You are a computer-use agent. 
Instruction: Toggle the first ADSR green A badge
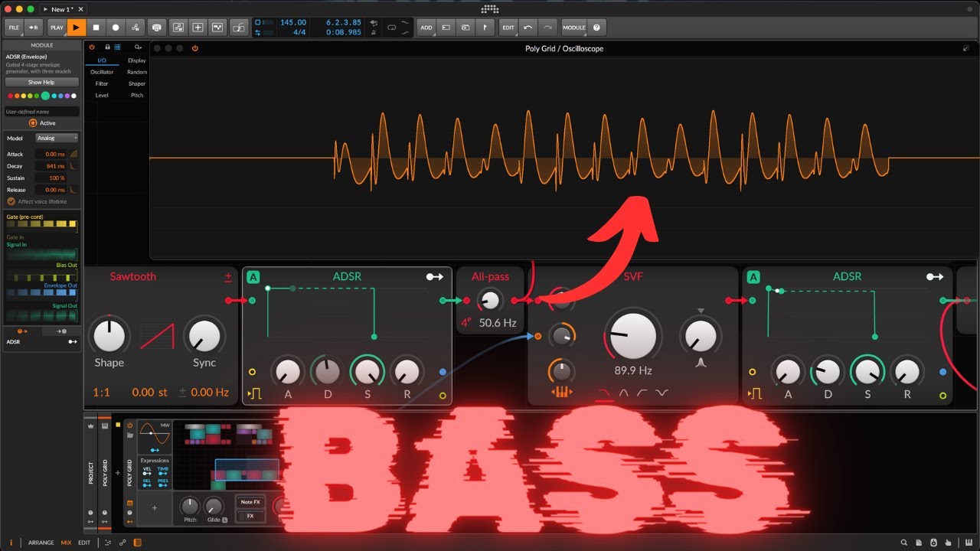click(253, 277)
